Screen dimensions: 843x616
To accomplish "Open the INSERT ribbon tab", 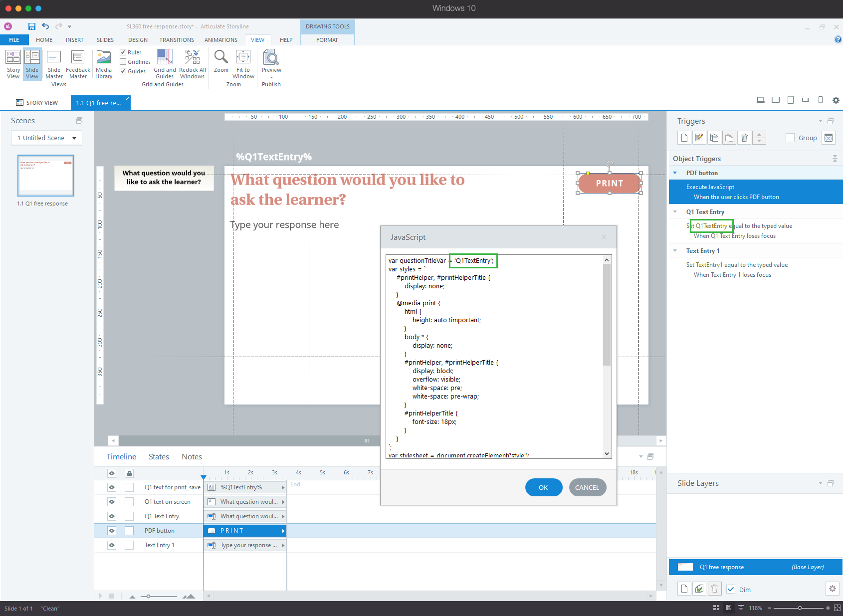I will coord(75,40).
